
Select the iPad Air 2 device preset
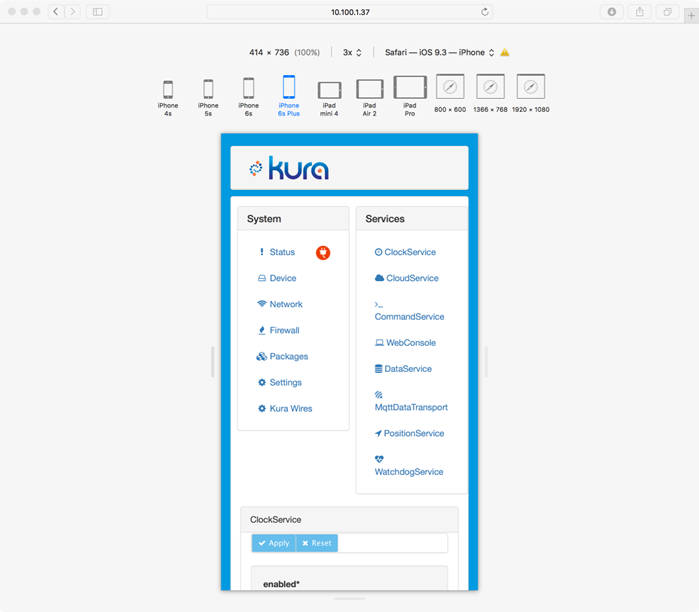[370, 98]
